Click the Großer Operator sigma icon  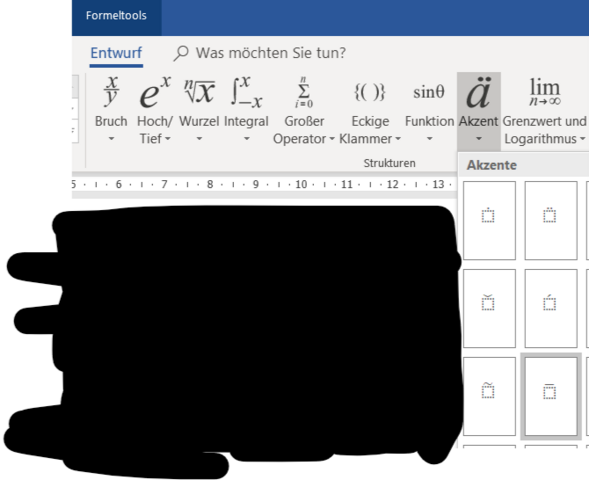304,92
